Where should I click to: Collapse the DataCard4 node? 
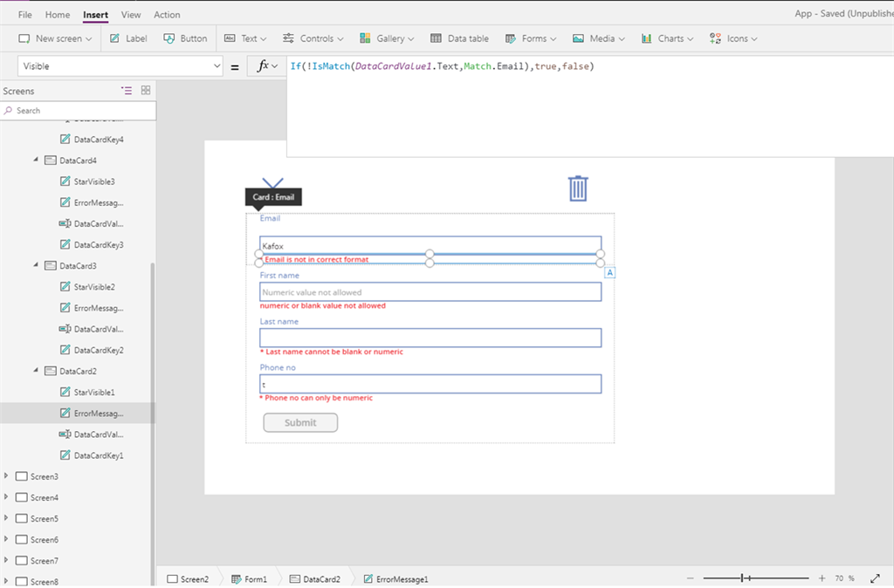[x=35, y=161]
